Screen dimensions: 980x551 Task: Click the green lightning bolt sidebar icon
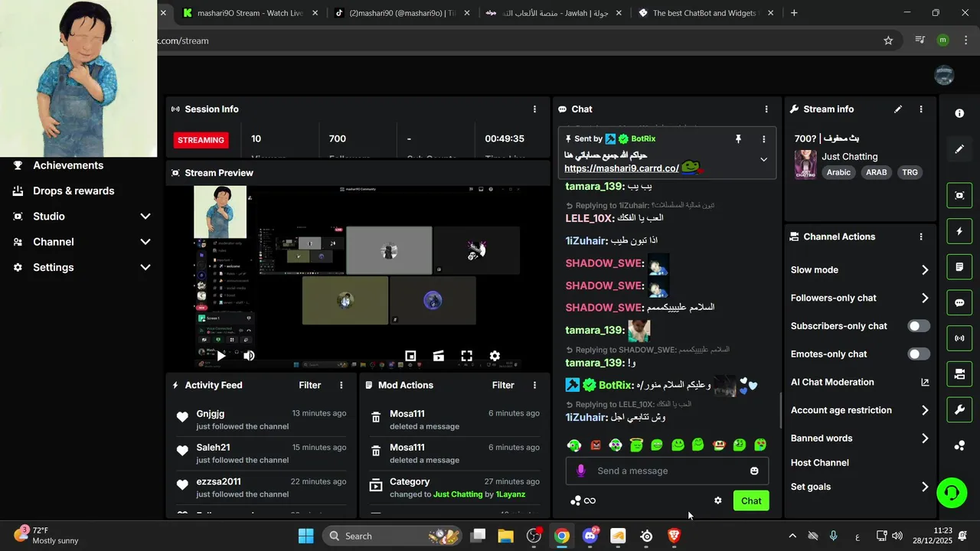pos(959,231)
